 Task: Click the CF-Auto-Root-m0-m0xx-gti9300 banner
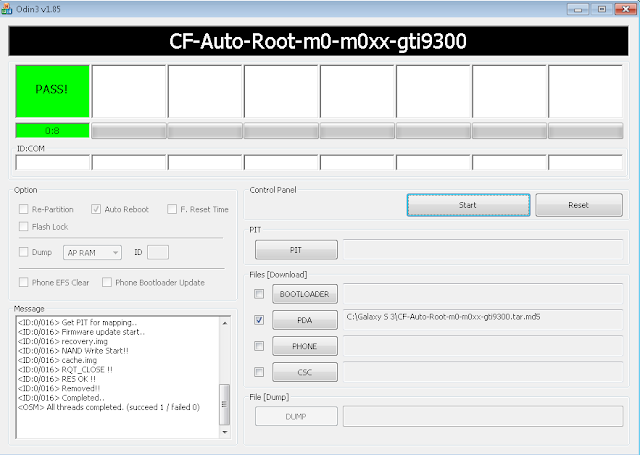click(x=318, y=41)
